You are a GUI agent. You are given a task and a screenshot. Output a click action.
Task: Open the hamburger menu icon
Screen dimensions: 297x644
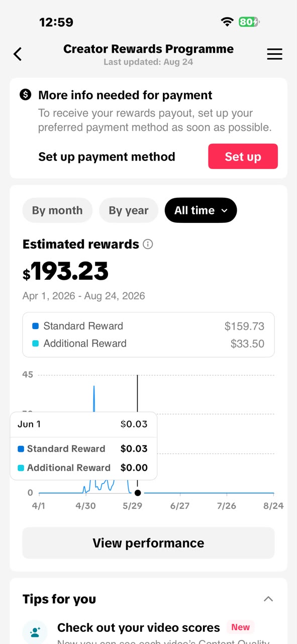click(274, 54)
